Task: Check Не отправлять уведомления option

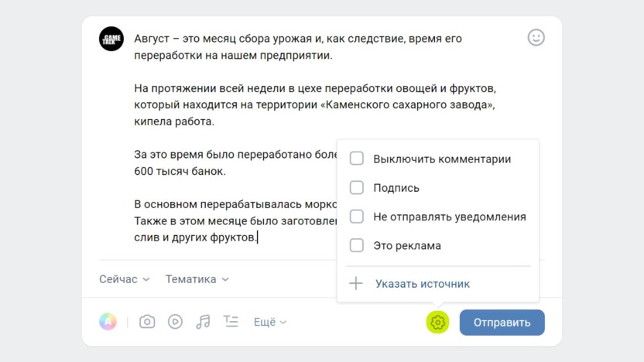Action: [357, 217]
